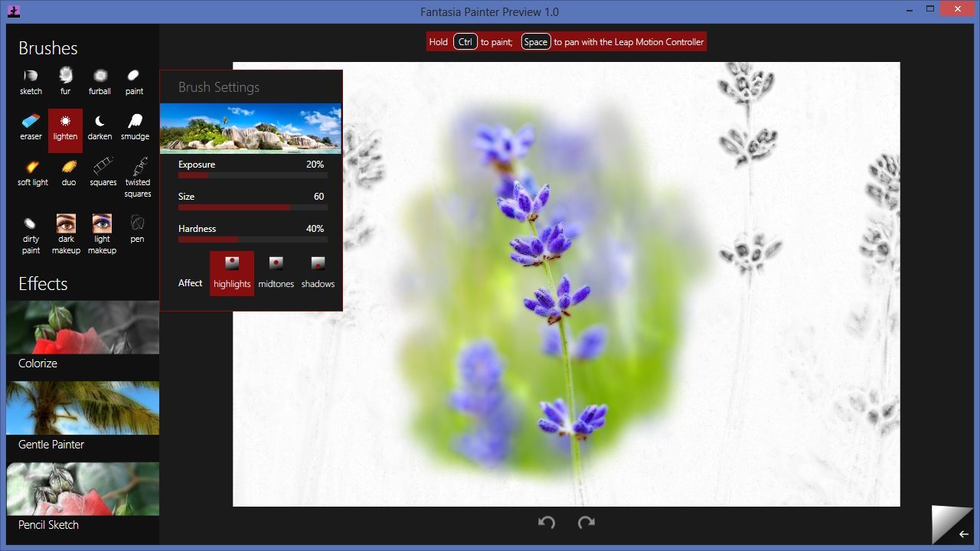The image size is (980, 551).
Task: Set Affect to highlights
Action: click(x=232, y=273)
